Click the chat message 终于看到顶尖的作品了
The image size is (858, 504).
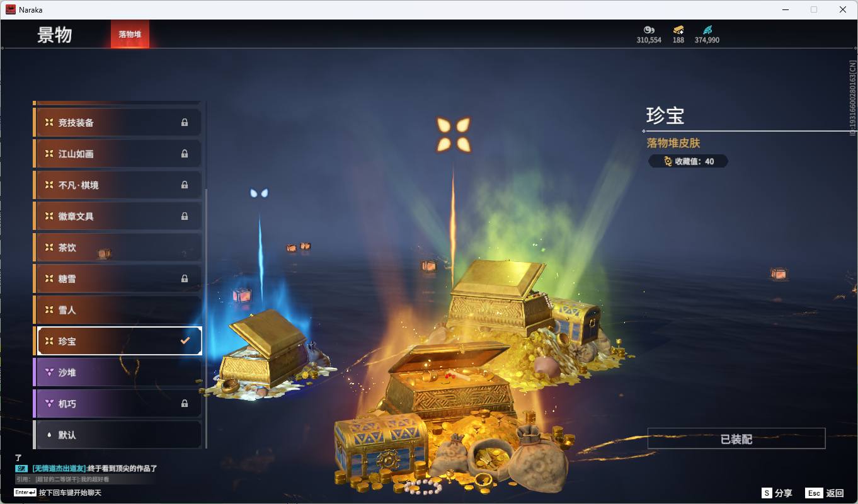tap(122, 469)
